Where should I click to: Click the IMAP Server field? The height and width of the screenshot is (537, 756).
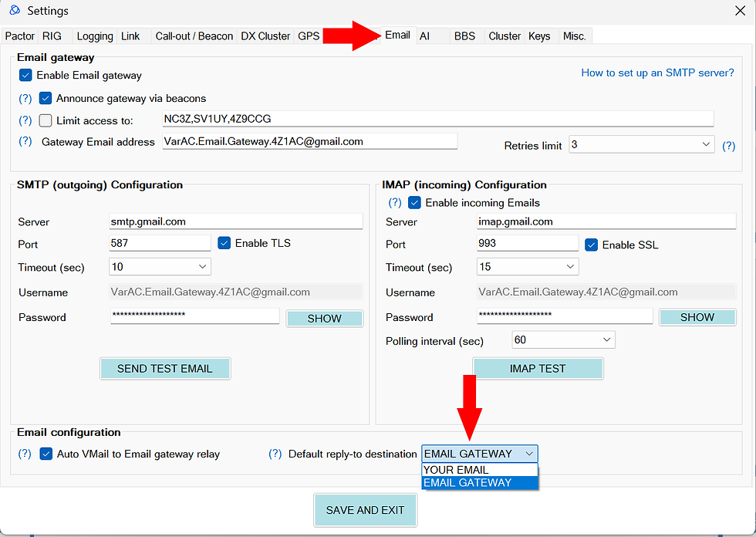[x=606, y=221]
